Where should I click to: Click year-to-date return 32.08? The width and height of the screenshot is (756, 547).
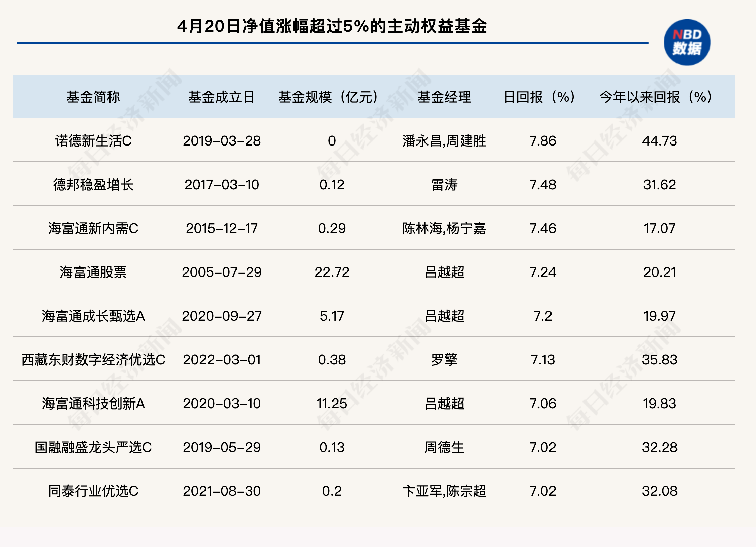pos(659,491)
